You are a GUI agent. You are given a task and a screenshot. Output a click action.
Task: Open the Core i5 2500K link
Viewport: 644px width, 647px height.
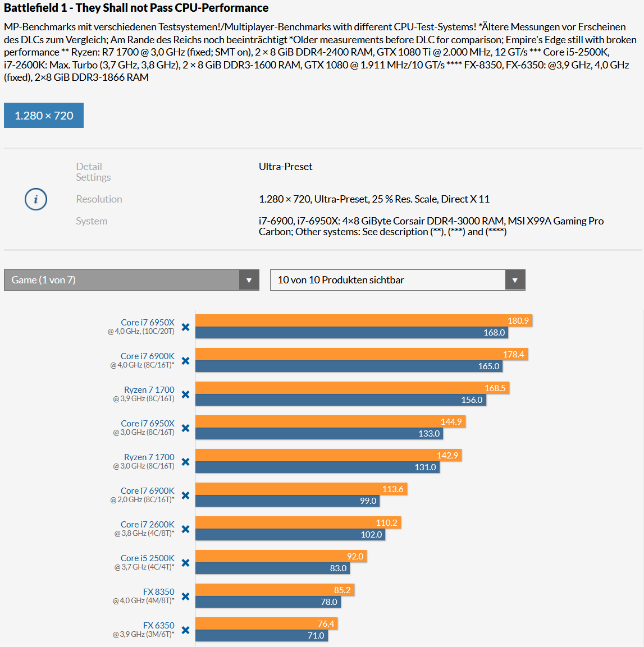tap(147, 558)
